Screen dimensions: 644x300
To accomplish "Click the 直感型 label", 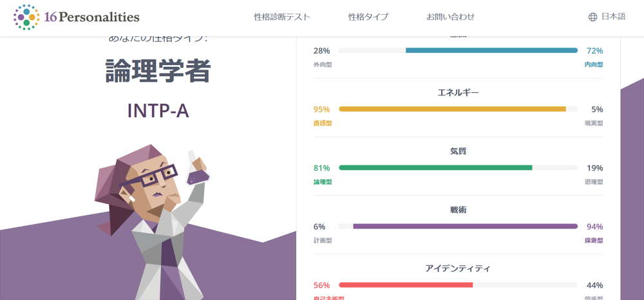I will [323, 123].
